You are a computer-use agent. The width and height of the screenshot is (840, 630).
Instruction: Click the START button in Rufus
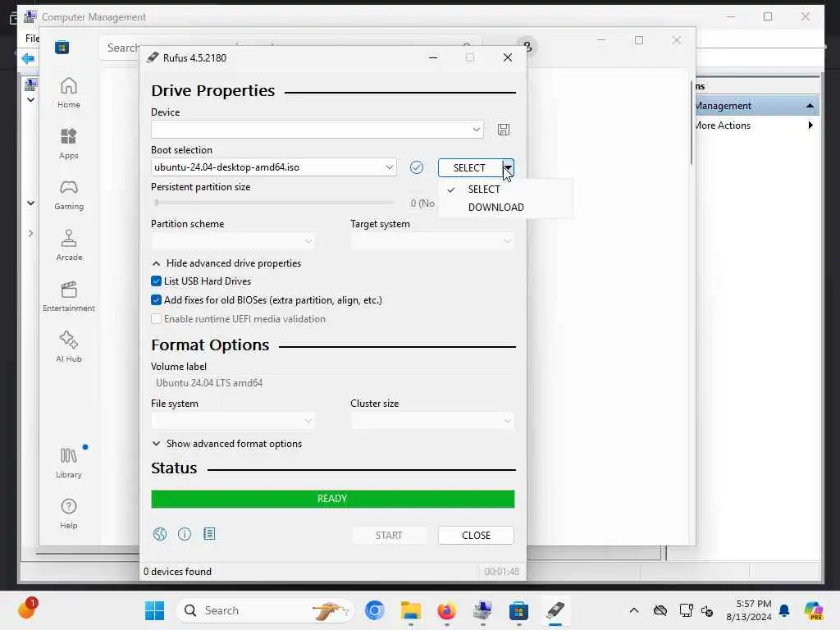[389, 535]
